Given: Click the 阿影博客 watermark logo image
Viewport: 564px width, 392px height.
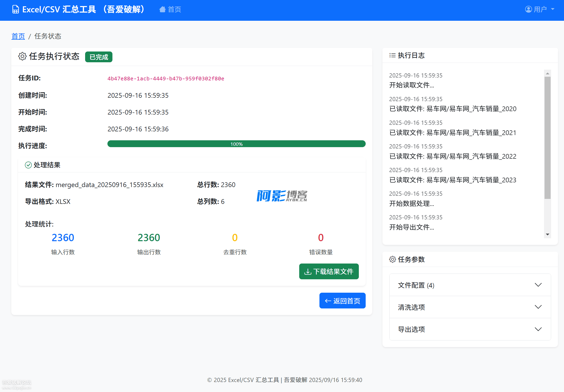Looking at the screenshot, I should point(282,196).
